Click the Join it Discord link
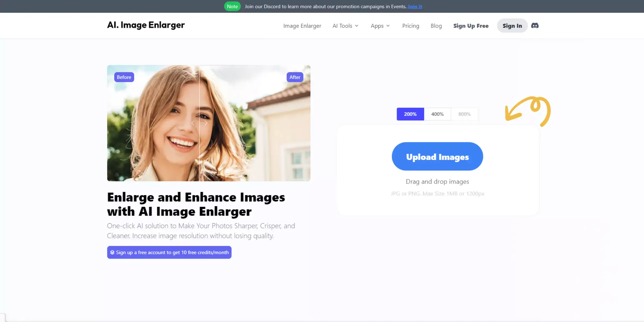The height and width of the screenshot is (322, 644). (x=415, y=6)
